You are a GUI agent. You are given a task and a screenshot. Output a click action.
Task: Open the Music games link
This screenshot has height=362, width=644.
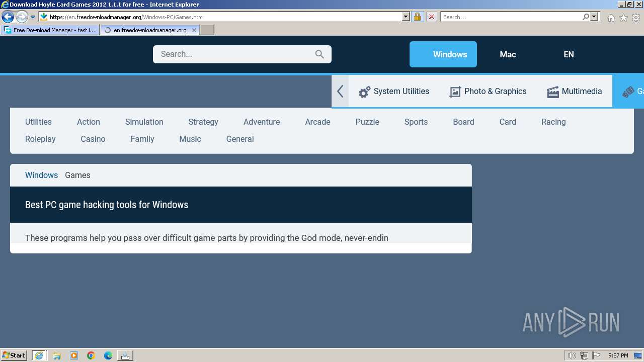point(190,139)
